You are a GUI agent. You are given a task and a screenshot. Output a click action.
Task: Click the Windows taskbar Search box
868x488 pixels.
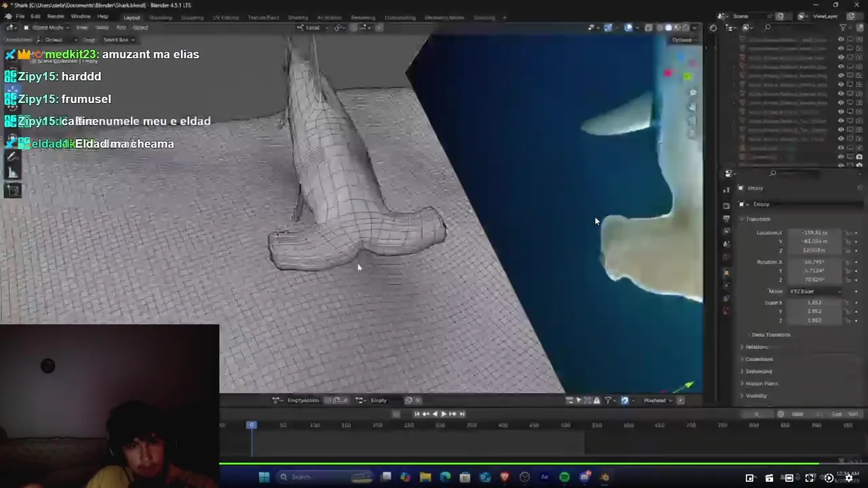click(323, 477)
